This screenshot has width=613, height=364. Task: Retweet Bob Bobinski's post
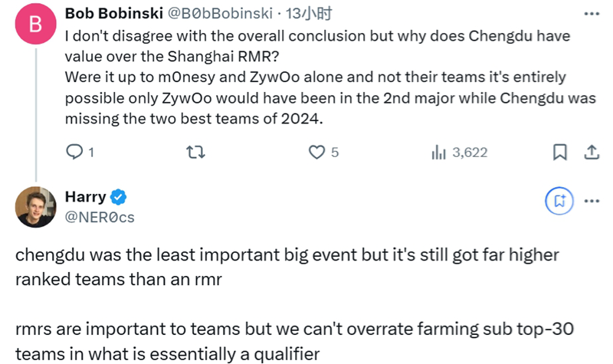coord(198,152)
